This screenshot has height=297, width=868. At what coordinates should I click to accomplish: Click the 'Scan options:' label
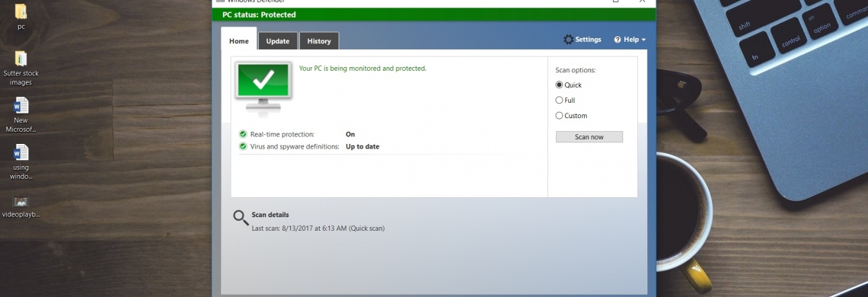pyautogui.click(x=575, y=70)
